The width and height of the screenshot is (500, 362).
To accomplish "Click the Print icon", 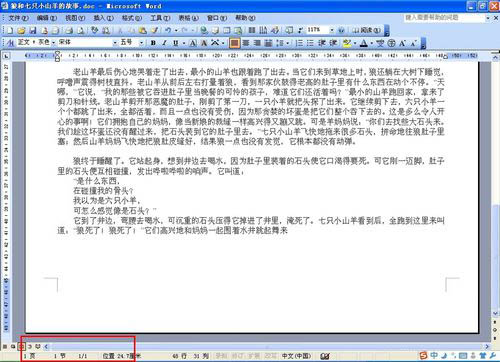I will point(69,30).
